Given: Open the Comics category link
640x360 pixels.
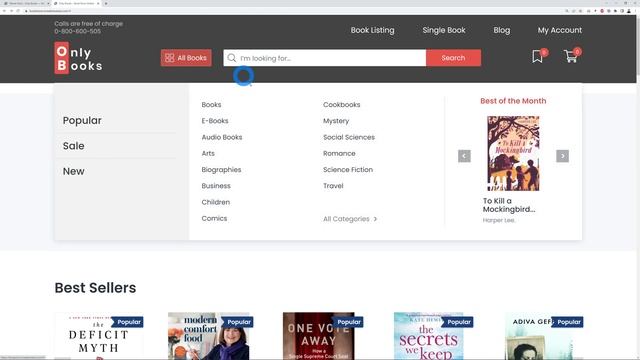Looking at the screenshot, I should 214,218.
